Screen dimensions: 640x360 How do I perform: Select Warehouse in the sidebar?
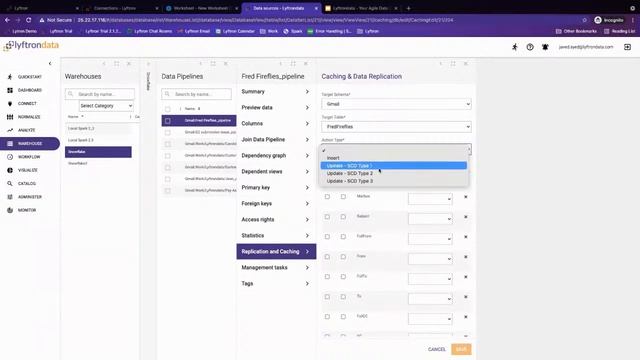[x=29, y=143]
